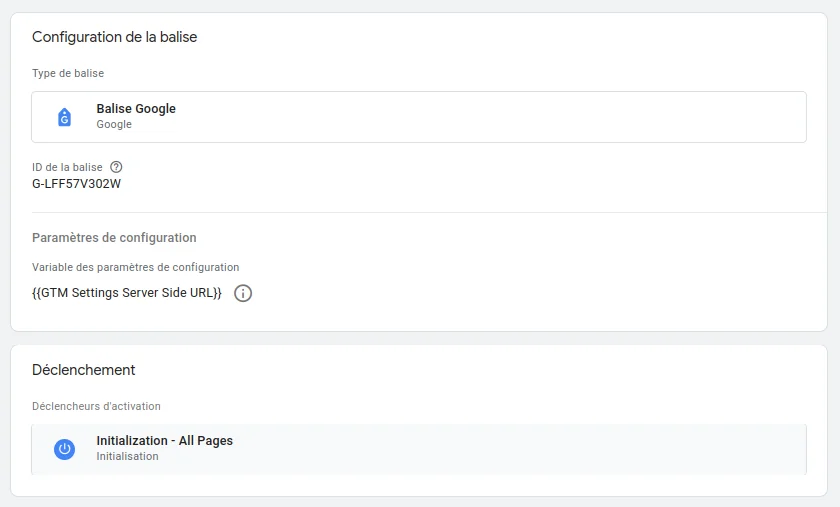Open help icon beside ID de la balise
Image resolution: width=840 pixels, height=507 pixels.
click(116, 167)
